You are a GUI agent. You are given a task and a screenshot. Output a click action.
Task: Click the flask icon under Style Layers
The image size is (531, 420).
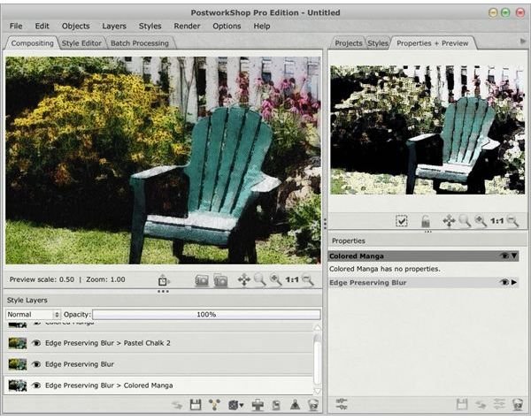click(295, 405)
